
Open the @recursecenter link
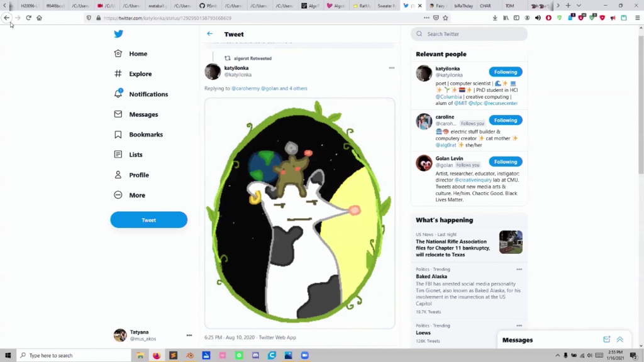click(500, 104)
